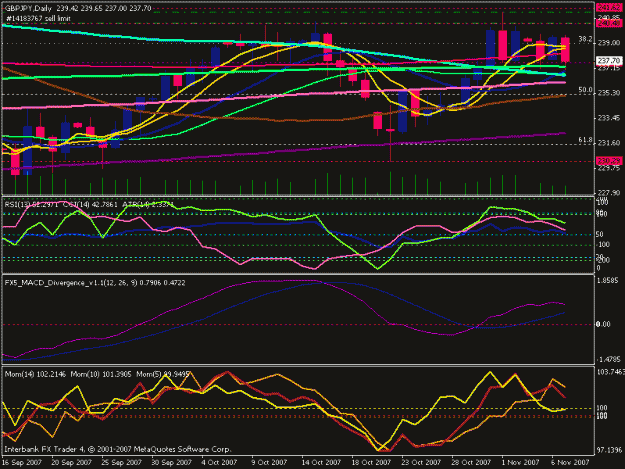Select the 231.60 price axis label
Image resolution: width=625 pixels, height=469 pixels.
609,143
